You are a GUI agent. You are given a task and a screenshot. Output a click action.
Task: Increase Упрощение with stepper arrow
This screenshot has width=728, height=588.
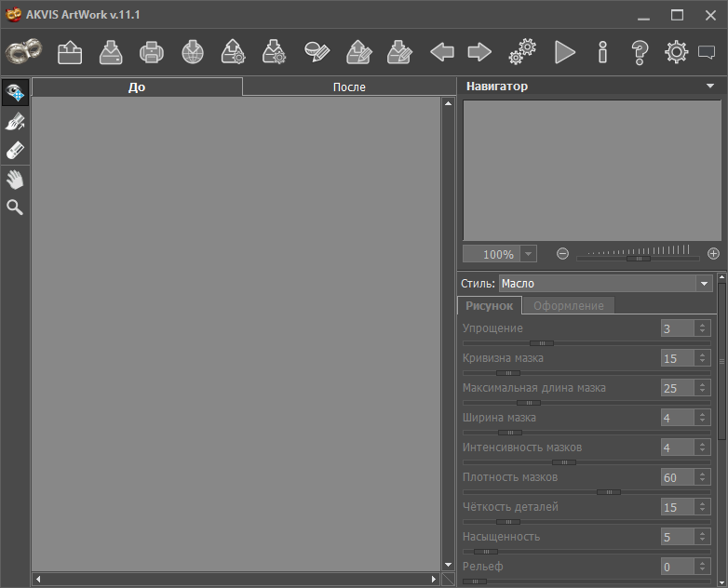[703, 325]
